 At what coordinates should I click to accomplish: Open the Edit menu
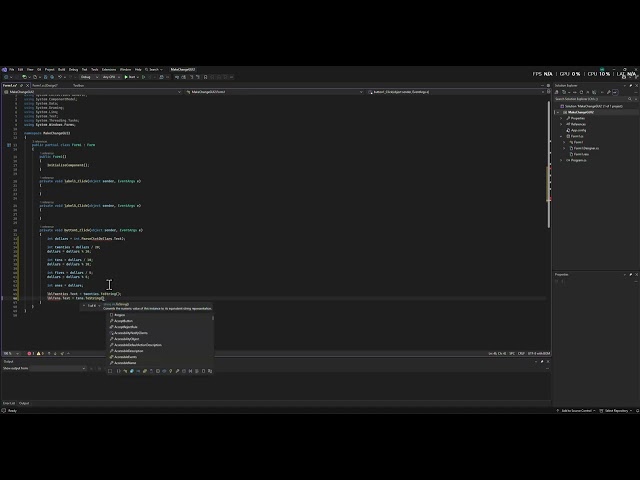[20, 69]
